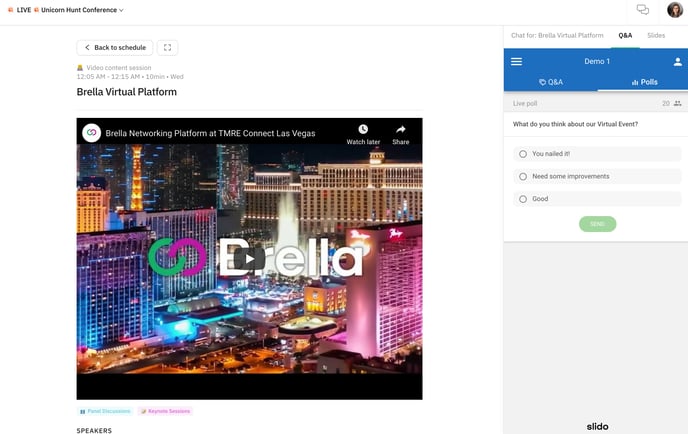Click the Brella Virtual Platform session title
688x434 pixels.
(127, 92)
